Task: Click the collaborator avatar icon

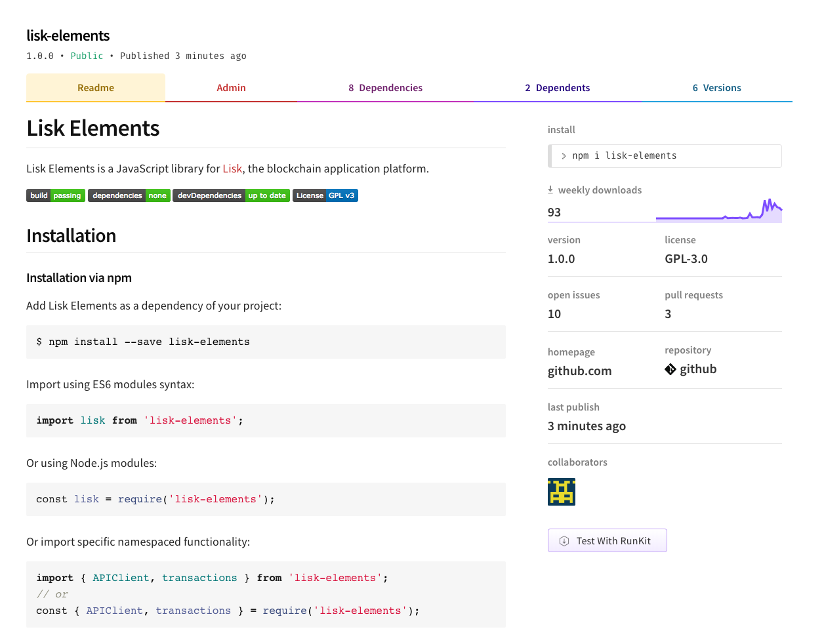Action: point(561,492)
